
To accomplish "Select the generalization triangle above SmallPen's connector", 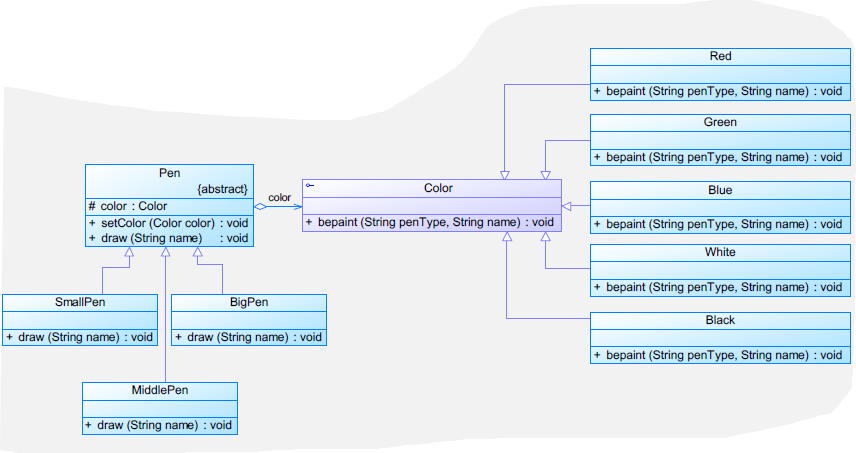I will click(129, 252).
